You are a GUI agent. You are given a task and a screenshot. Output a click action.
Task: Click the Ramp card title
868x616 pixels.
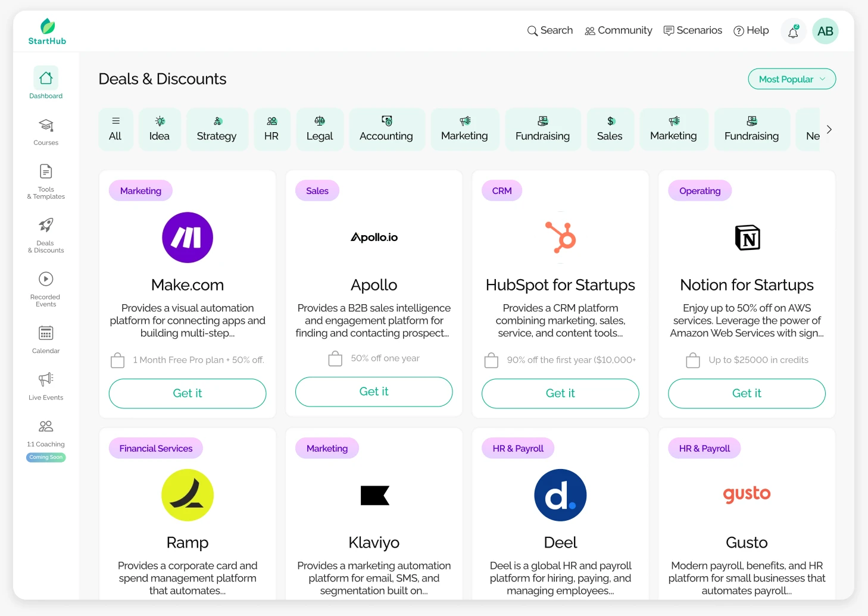coord(188,543)
